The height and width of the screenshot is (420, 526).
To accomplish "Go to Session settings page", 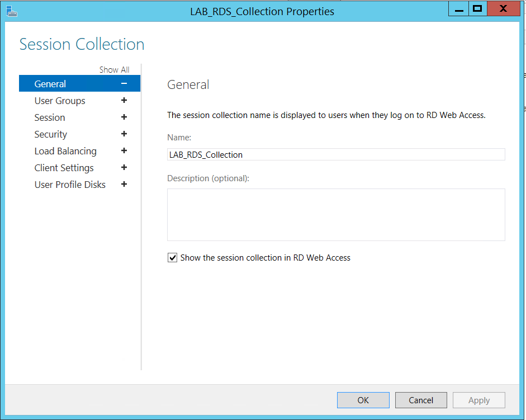I will pos(50,117).
